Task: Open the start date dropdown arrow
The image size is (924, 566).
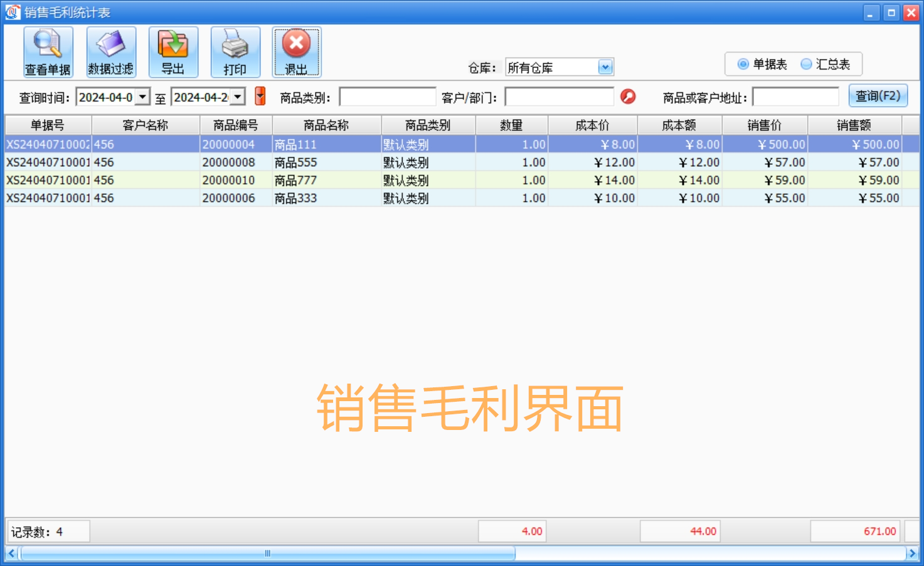Action: click(x=143, y=97)
